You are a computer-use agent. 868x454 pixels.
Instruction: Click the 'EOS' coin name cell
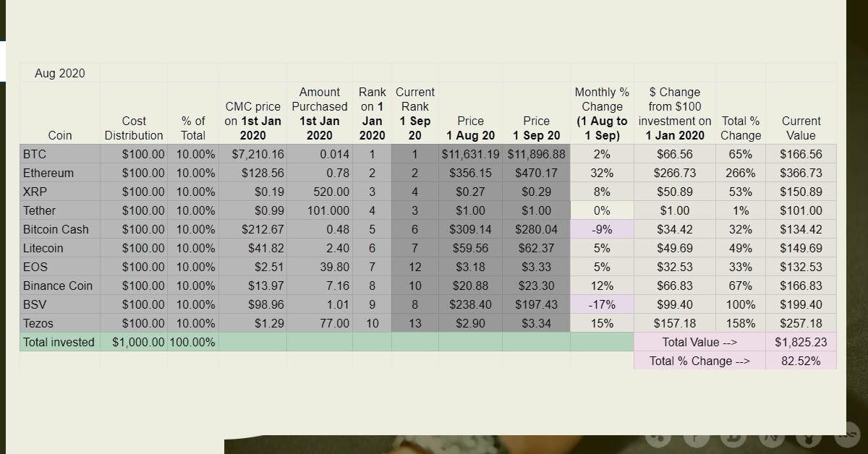(60, 267)
